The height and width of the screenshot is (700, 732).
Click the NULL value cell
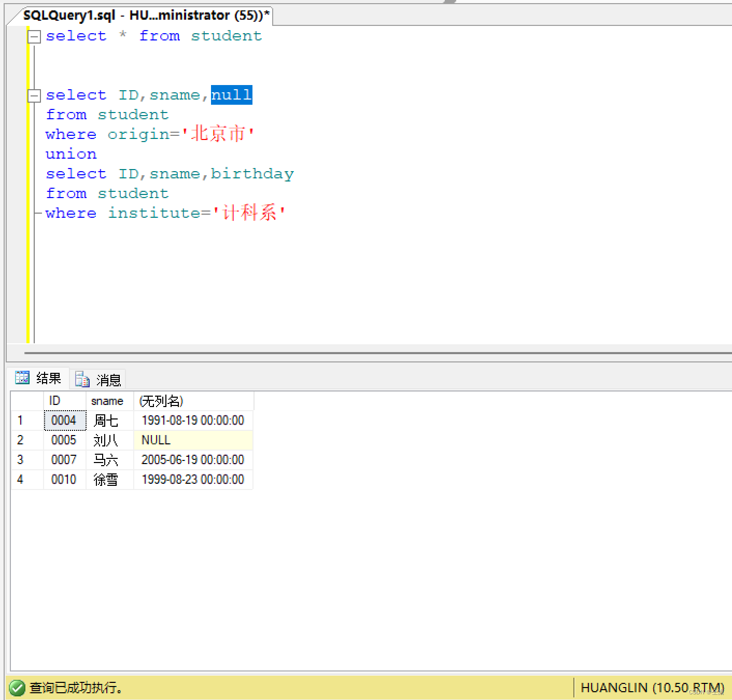[193, 440]
